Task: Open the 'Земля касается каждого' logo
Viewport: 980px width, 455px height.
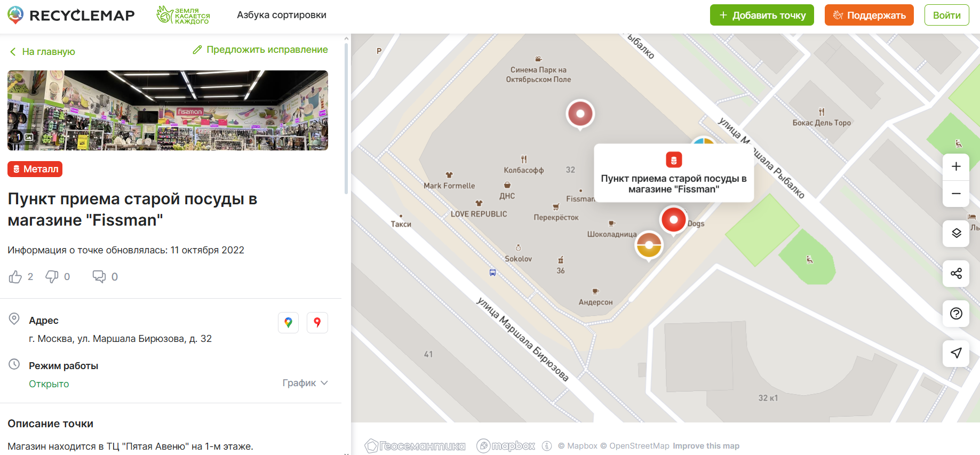Action: (x=183, y=15)
